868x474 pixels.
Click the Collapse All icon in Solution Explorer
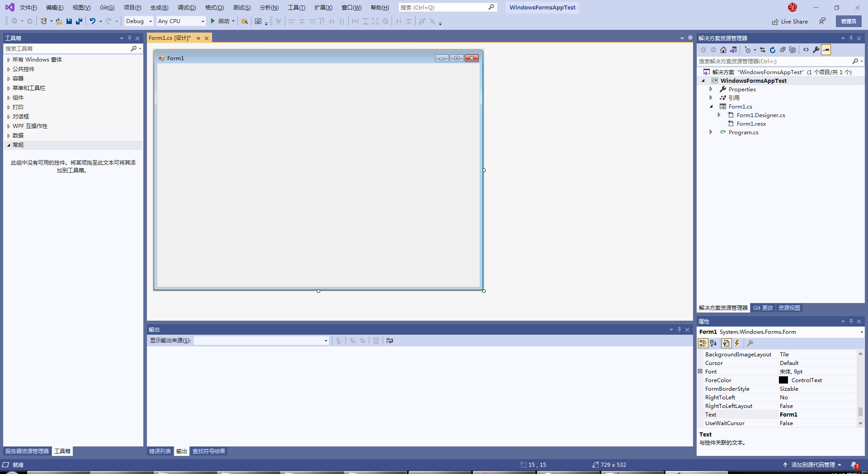tap(783, 50)
